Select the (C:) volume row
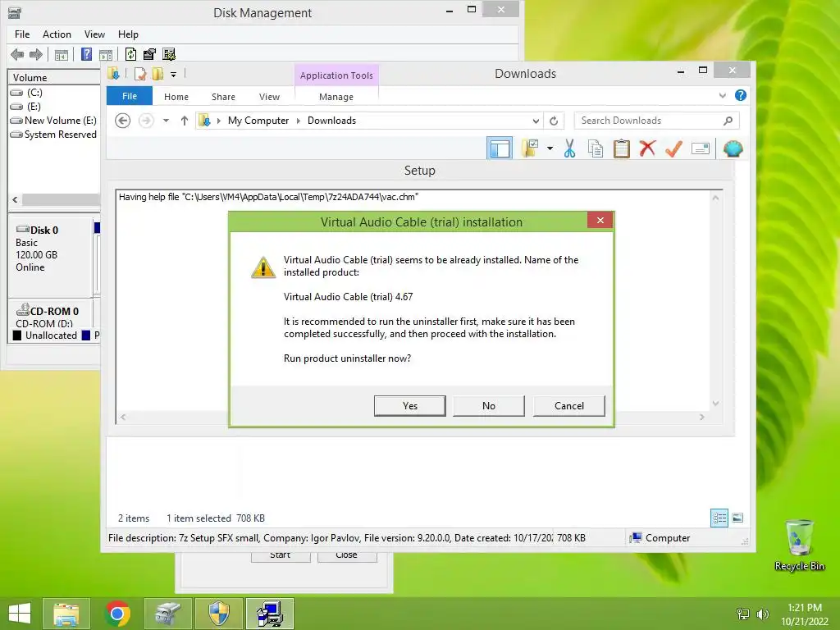Viewport: 840px width, 630px height. pyautogui.click(x=53, y=92)
